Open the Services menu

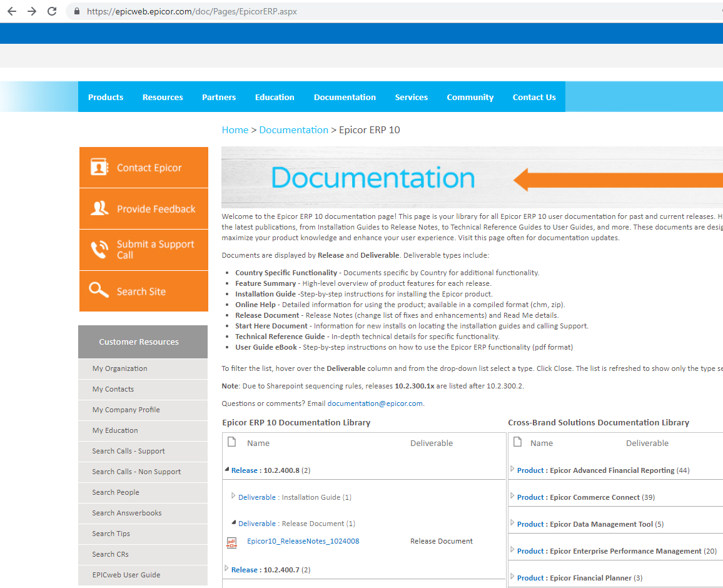coord(412,98)
